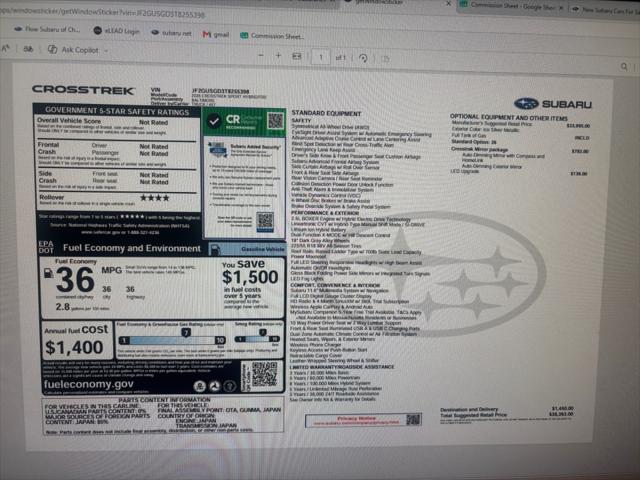Open the eLEAD Login bookmark

point(116,31)
